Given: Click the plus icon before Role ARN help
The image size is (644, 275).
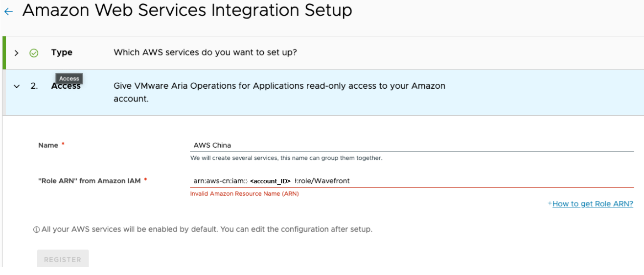Looking at the screenshot, I should [x=550, y=204].
